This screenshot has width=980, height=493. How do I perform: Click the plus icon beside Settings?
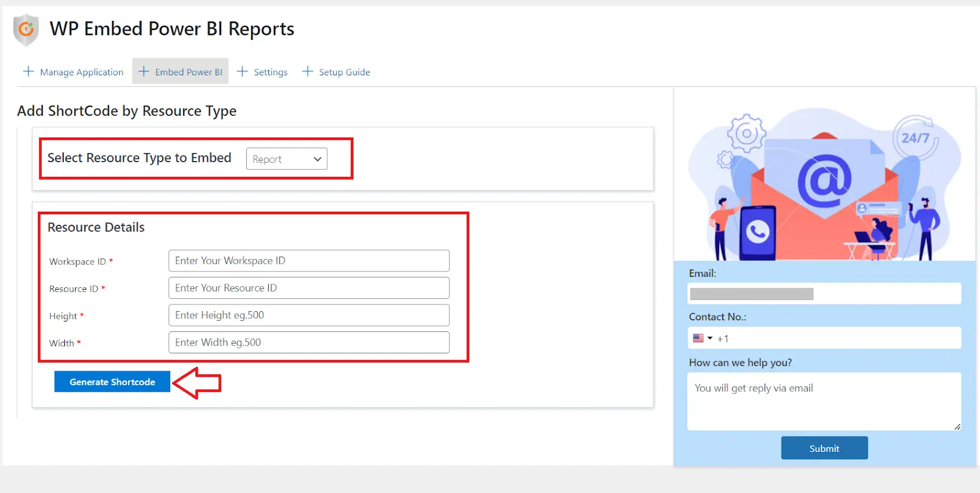[243, 72]
